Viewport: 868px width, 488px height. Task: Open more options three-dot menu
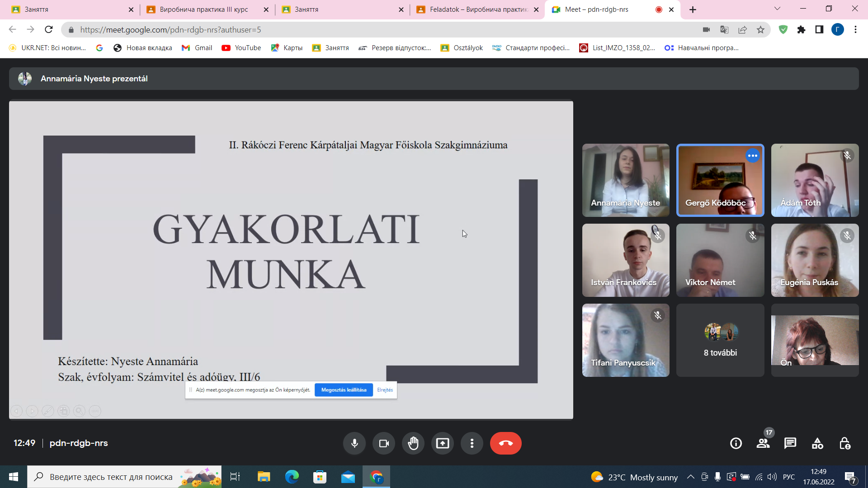(x=472, y=443)
